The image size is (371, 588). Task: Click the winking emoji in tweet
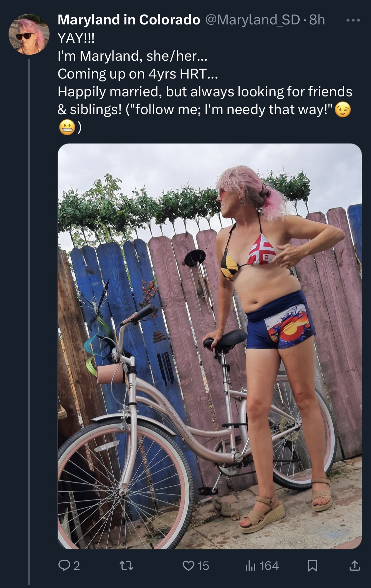pyautogui.click(x=343, y=110)
